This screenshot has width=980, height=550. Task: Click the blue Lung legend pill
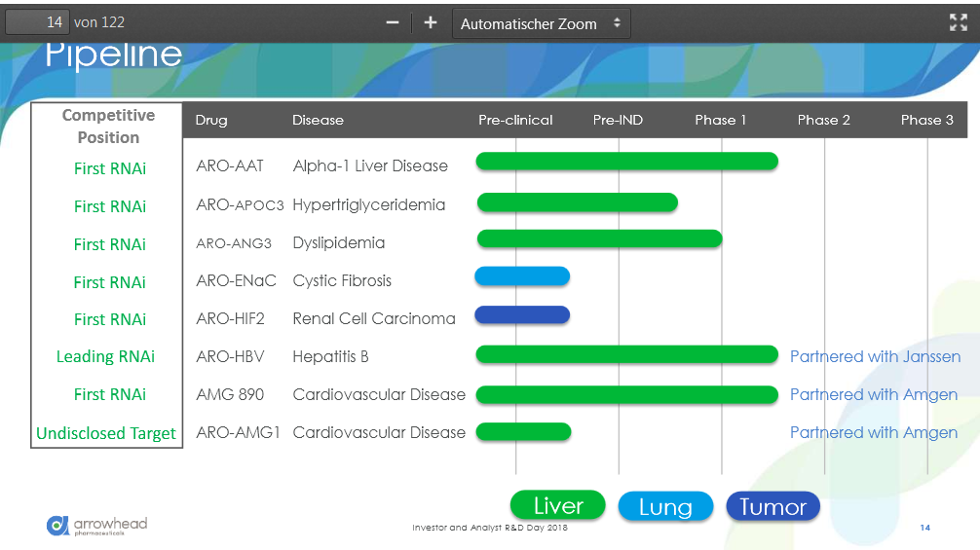click(x=665, y=506)
